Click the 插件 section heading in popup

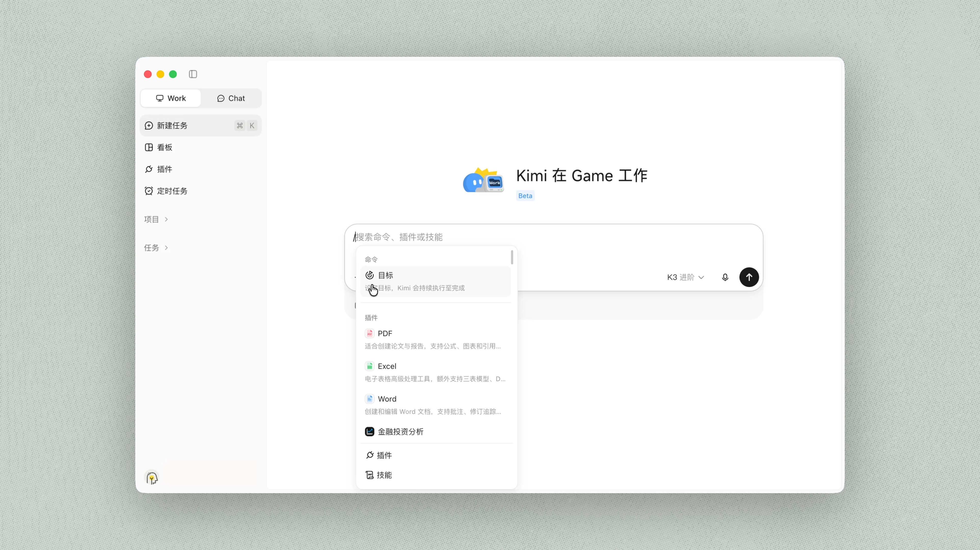pos(371,318)
